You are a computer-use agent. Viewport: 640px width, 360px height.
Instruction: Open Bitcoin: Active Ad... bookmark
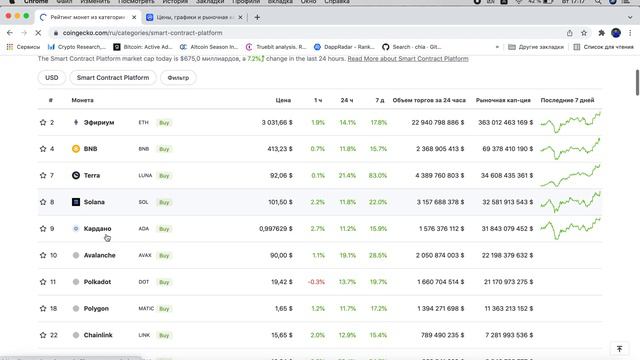coord(143,47)
